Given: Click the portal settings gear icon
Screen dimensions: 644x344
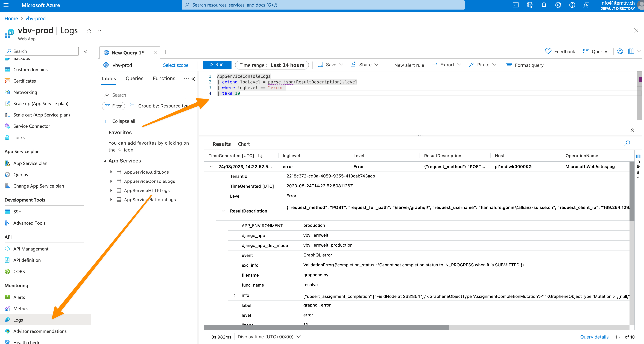Looking at the screenshot, I should [x=558, y=5].
